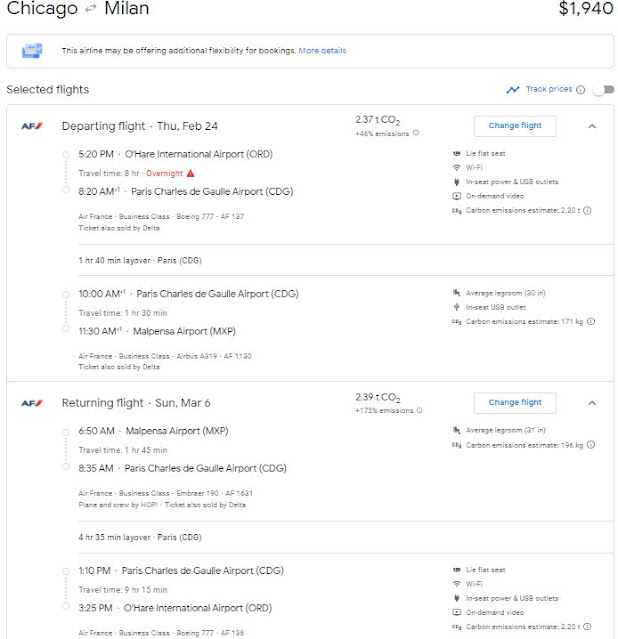Click On-demand video icon for AF 137
618x639 pixels.
click(457, 196)
